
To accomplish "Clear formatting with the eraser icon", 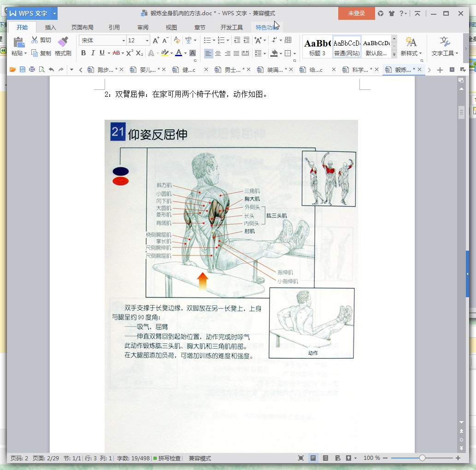I will [x=177, y=40].
